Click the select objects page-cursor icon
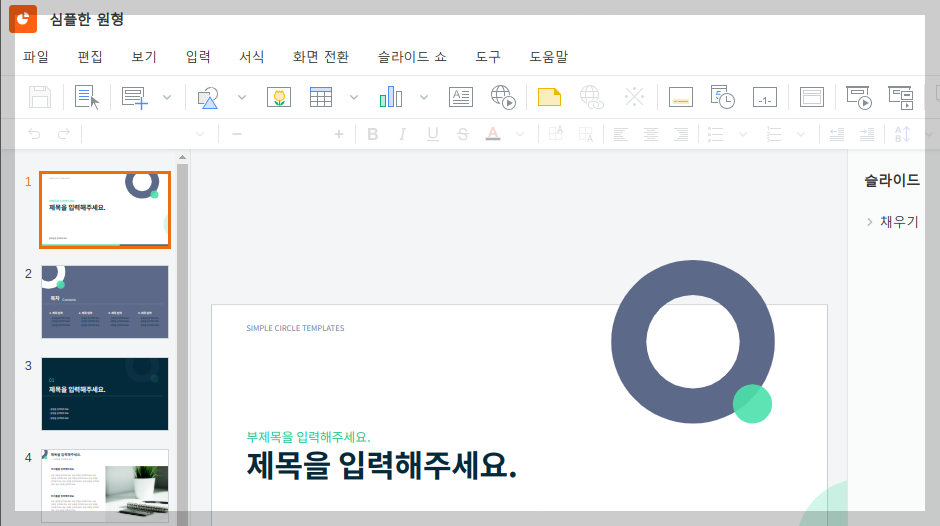 point(87,97)
